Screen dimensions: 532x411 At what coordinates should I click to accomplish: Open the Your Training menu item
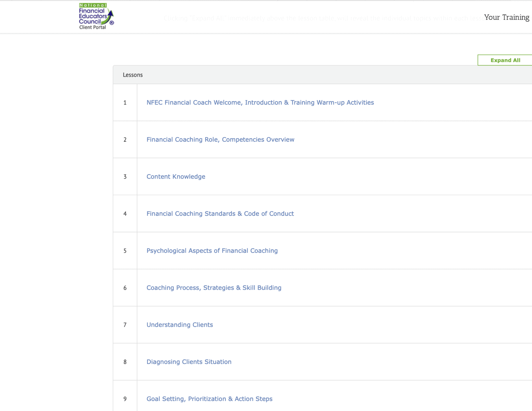(x=506, y=17)
